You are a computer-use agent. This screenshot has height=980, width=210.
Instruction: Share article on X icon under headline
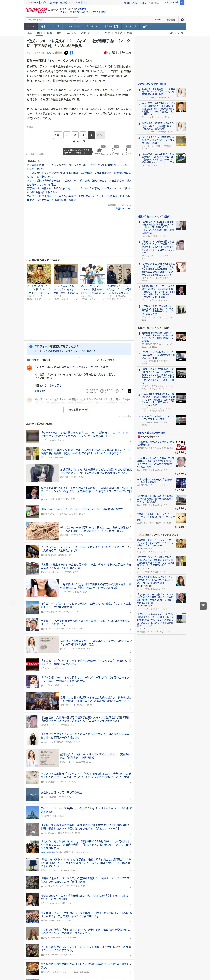pyautogui.click(x=66, y=53)
